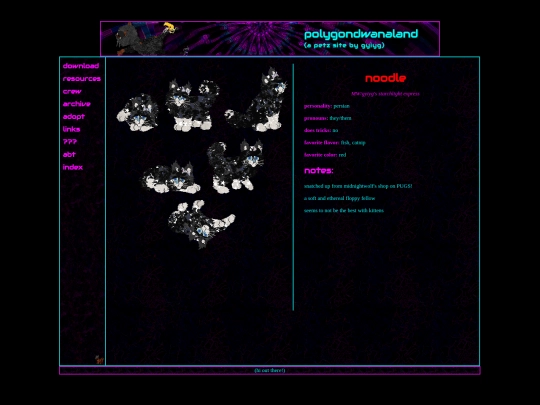Image resolution: width=540 pixels, height=405 pixels.
Task: Open the crew link in the sidebar
Action: 72,91
